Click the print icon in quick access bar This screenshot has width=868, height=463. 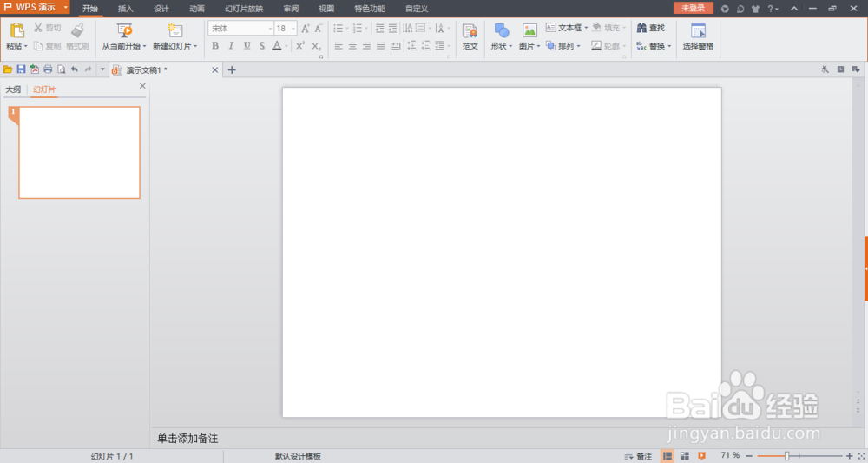[48, 69]
